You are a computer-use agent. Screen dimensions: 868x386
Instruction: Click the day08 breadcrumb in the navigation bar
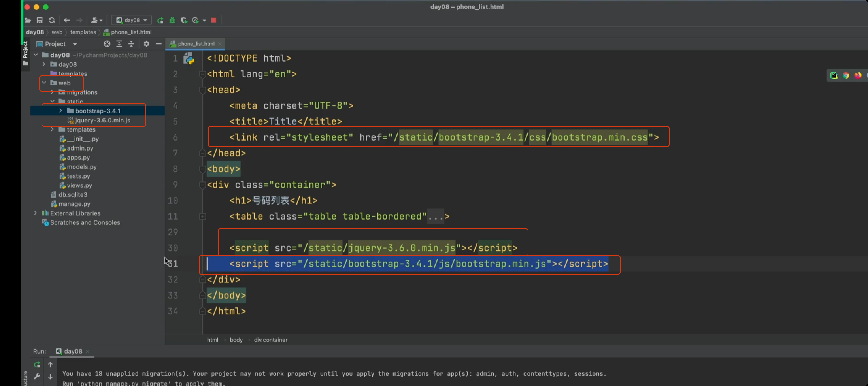click(x=35, y=32)
